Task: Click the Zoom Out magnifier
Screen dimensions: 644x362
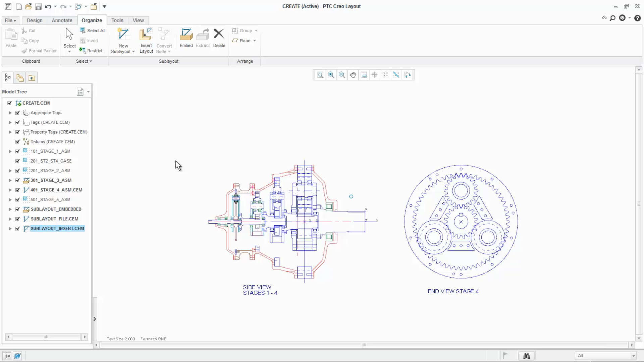Action: (342, 75)
